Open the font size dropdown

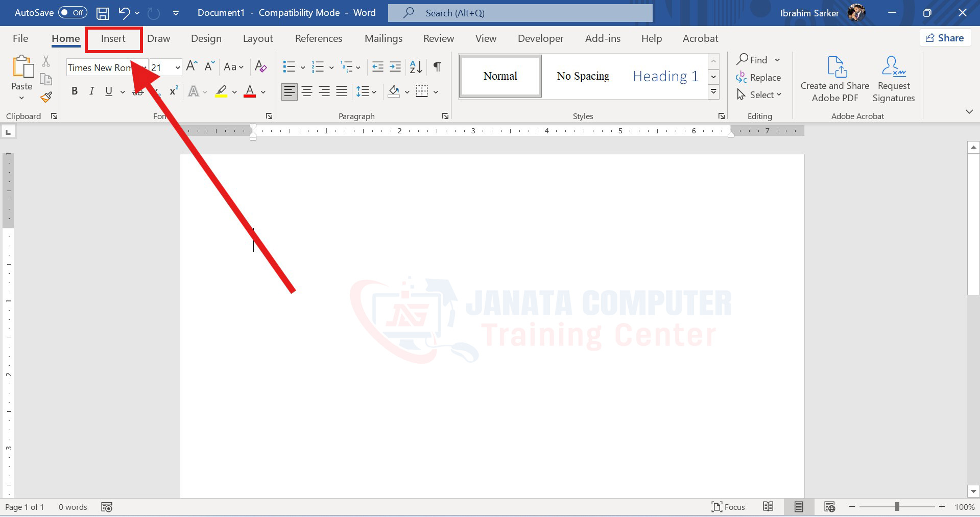click(x=177, y=67)
